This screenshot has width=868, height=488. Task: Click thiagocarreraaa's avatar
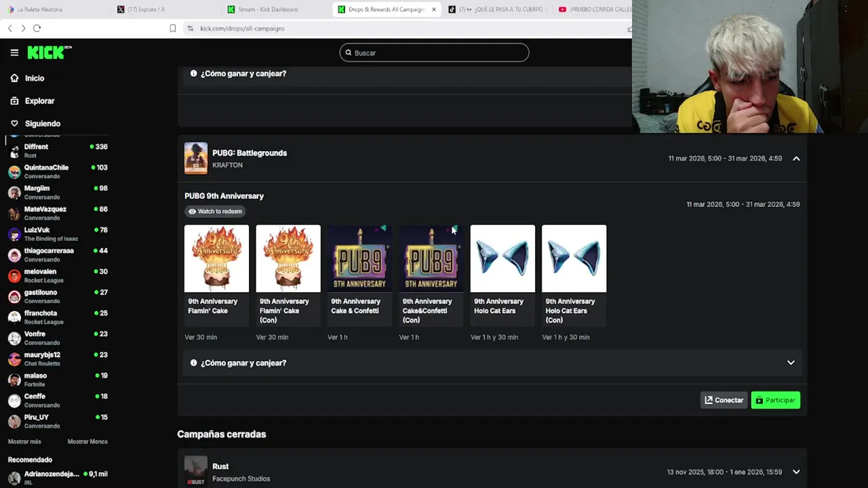pos(14,256)
